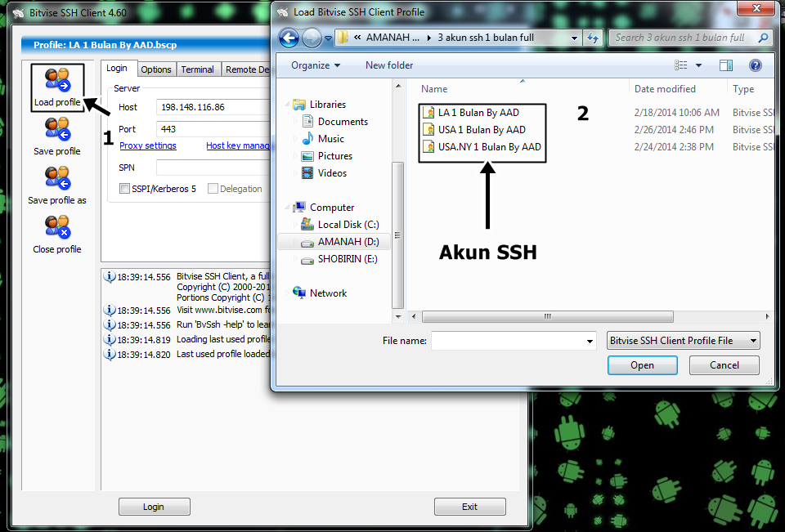Image resolution: width=785 pixels, height=532 pixels.
Task: Click the File name text box
Action: coord(508,341)
